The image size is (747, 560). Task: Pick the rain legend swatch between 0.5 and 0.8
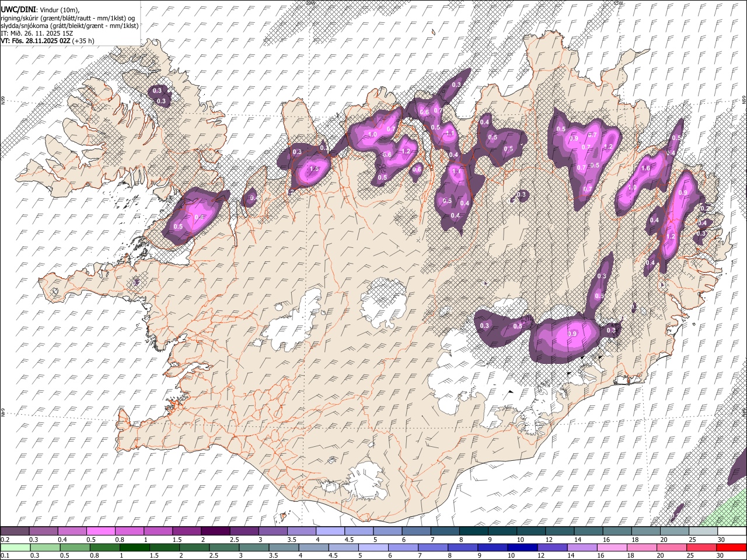click(75, 547)
